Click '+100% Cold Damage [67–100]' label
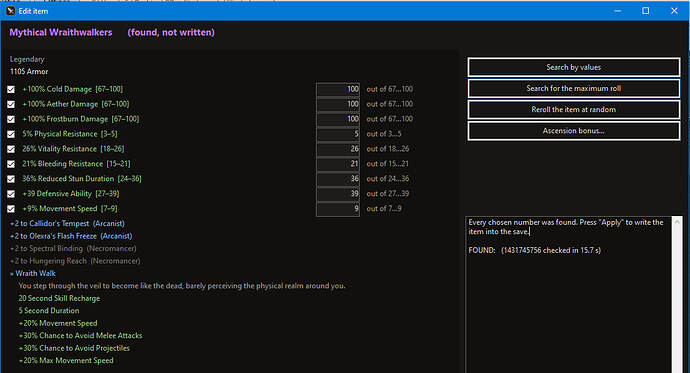The width and height of the screenshot is (690, 373). pyautogui.click(x=73, y=89)
